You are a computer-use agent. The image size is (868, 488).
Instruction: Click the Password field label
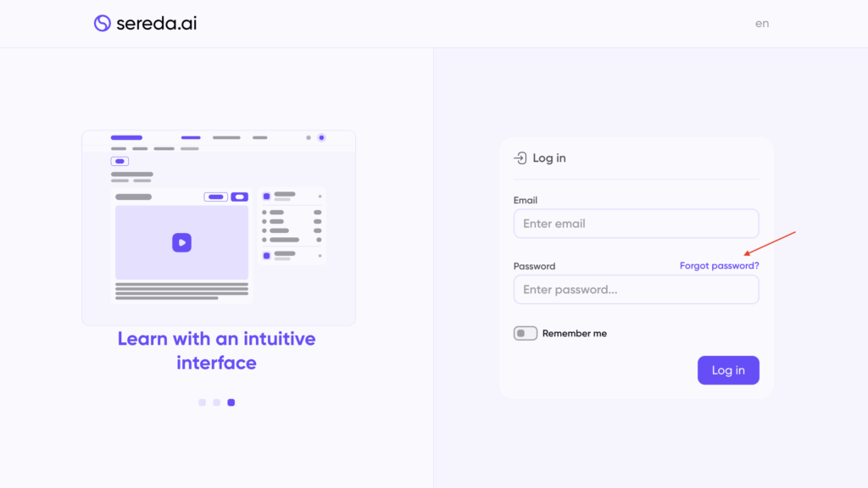point(534,266)
